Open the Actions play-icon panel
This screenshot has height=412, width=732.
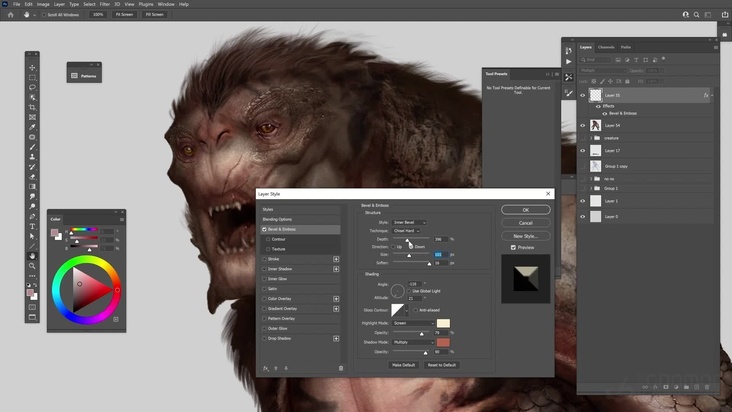tap(569, 62)
